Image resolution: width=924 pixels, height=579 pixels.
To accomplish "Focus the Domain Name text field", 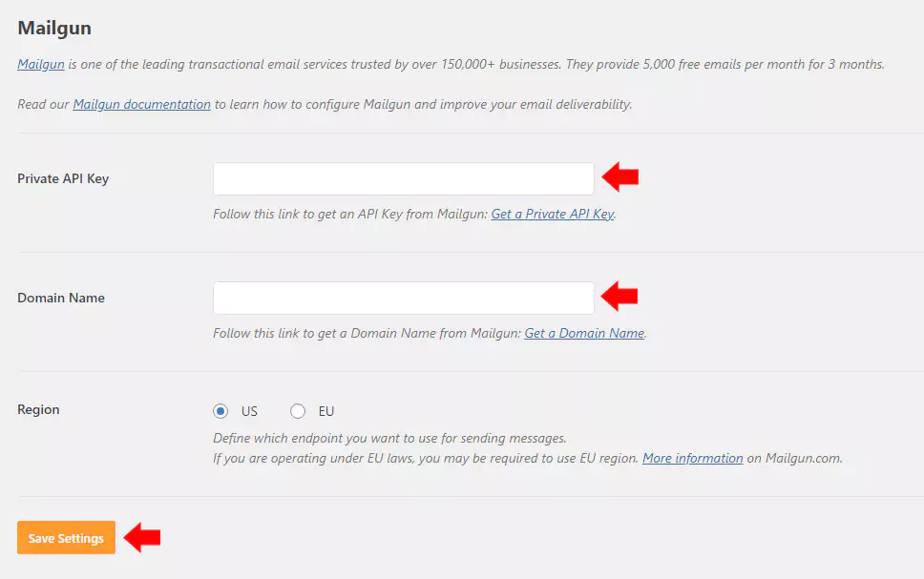I will coord(403,298).
